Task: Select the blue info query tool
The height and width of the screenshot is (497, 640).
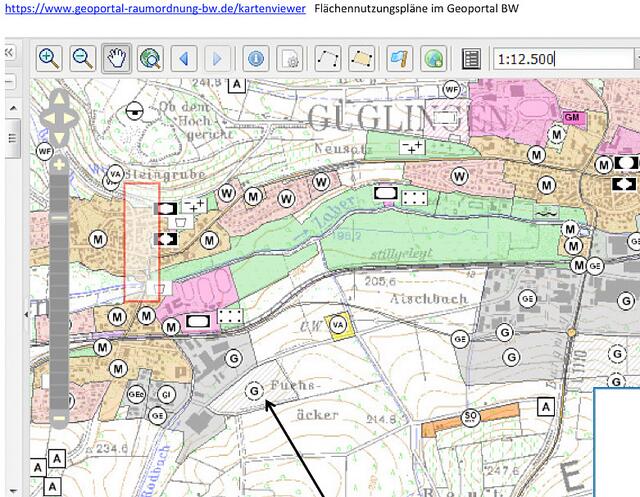Action: click(x=256, y=58)
